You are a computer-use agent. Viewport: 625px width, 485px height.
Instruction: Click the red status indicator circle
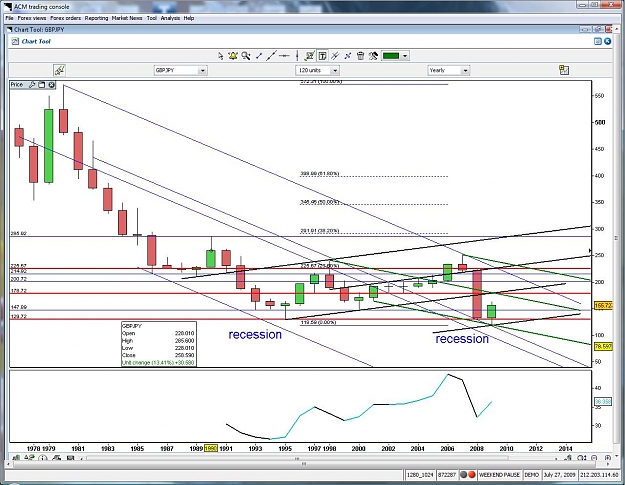tap(472, 475)
